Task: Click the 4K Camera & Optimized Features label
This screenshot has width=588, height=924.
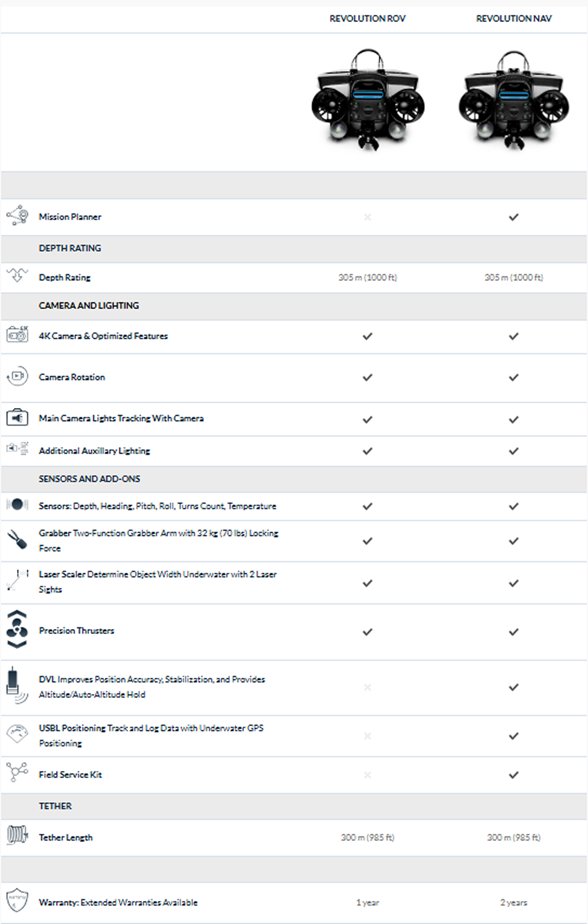Action: coord(103,336)
